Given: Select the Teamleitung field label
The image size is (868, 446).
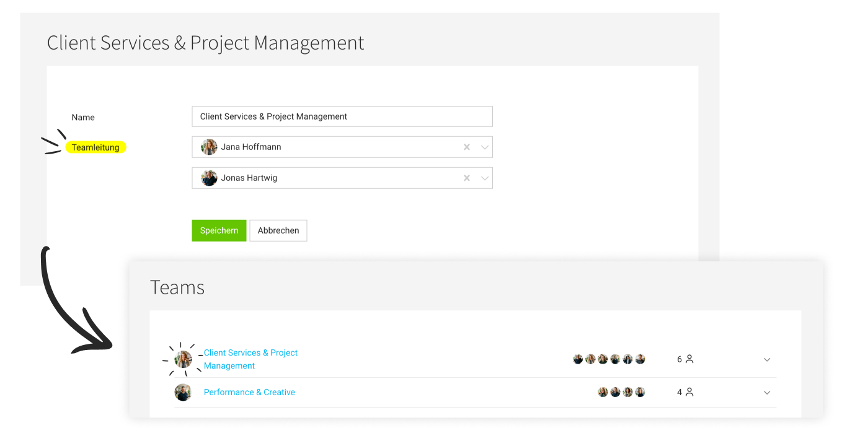Looking at the screenshot, I should (x=95, y=147).
